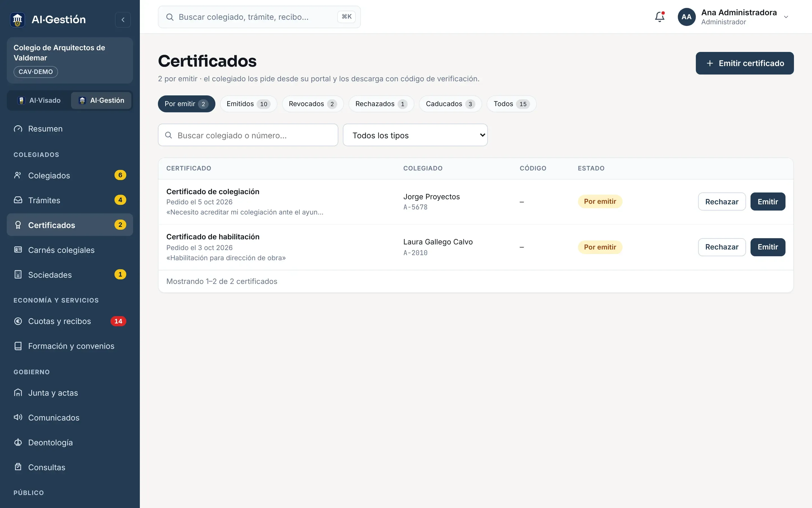Image resolution: width=812 pixels, height=508 pixels.
Task: Select the Por emitir tab
Action: [186, 104]
